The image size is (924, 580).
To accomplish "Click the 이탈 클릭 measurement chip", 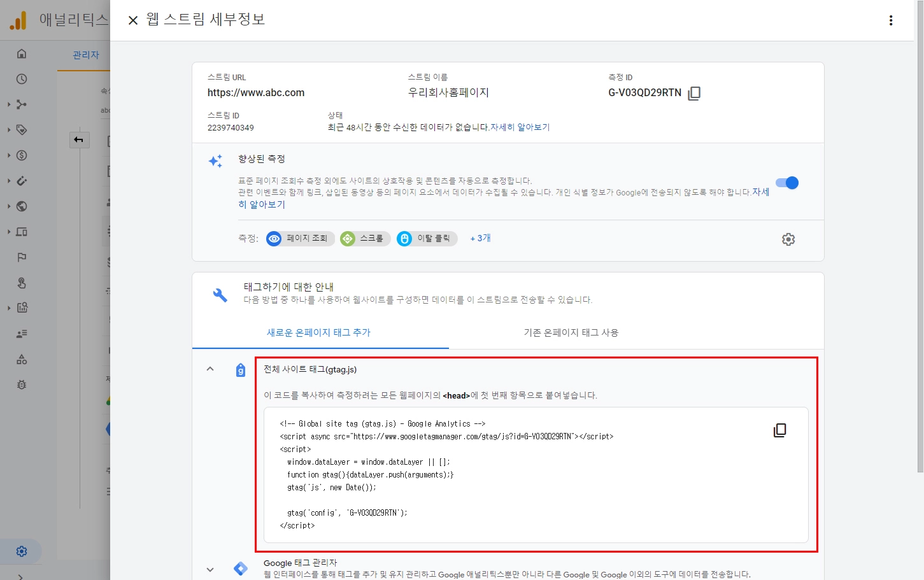I will 427,239.
